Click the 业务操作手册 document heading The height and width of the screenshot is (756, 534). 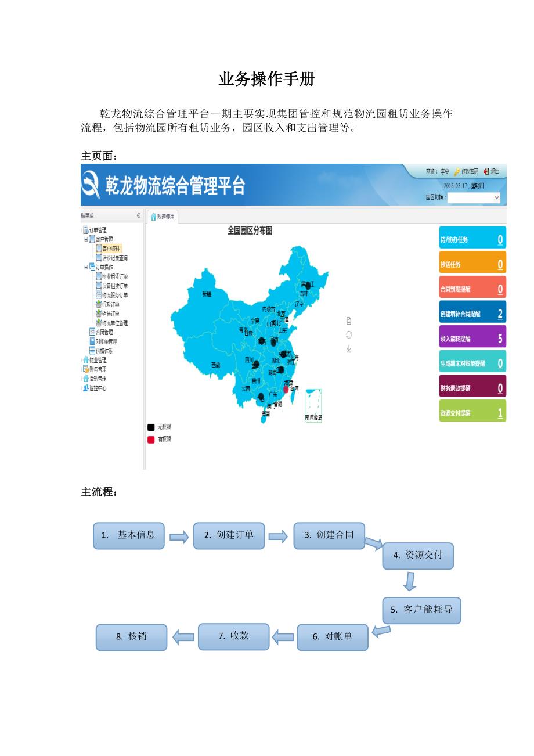tap(266, 80)
